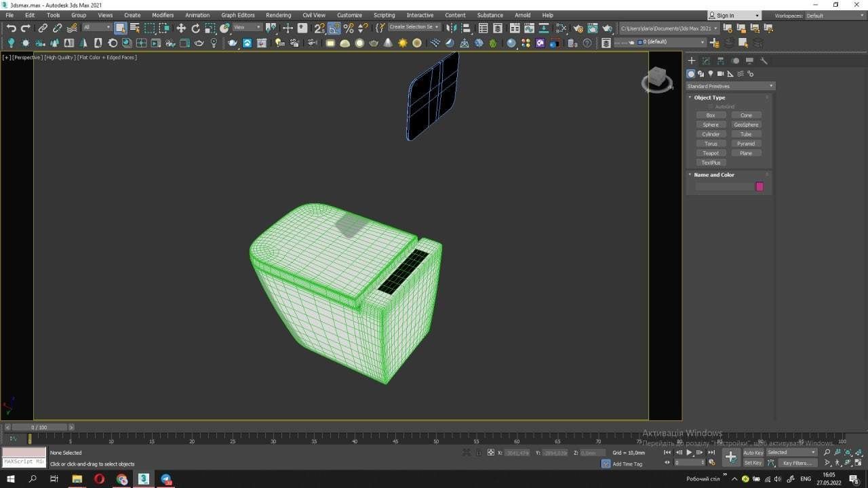Click the MAXScript mini listener field
The image size is (868, 488).
click(24, 462)
